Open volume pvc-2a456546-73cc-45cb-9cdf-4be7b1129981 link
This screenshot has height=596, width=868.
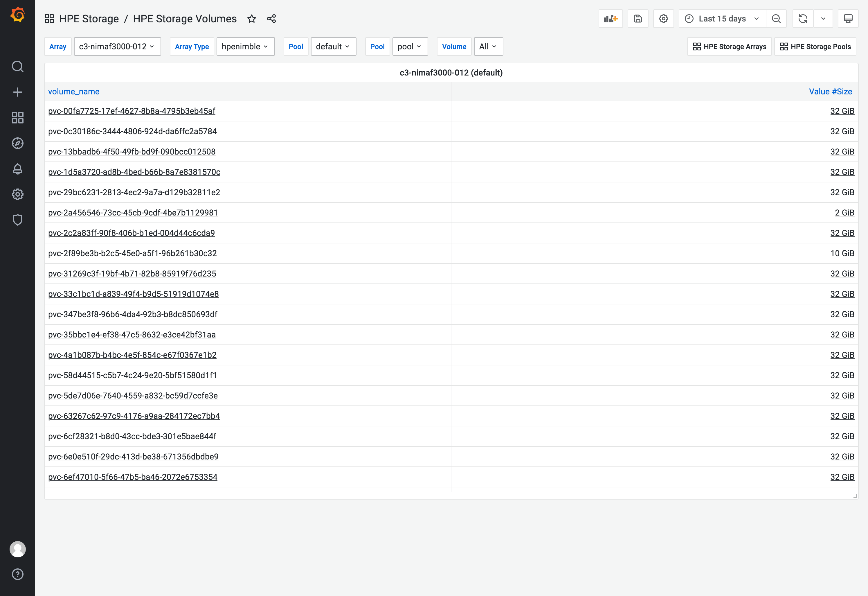point(133,213)
